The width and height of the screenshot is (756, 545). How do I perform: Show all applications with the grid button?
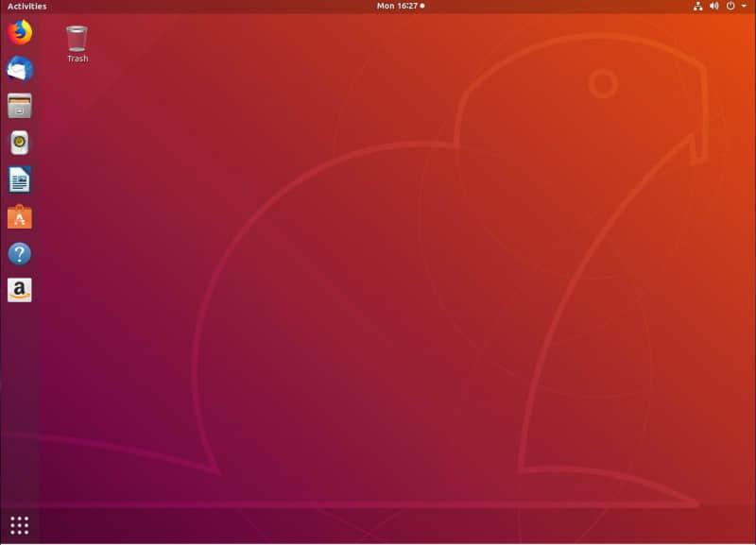17,524
